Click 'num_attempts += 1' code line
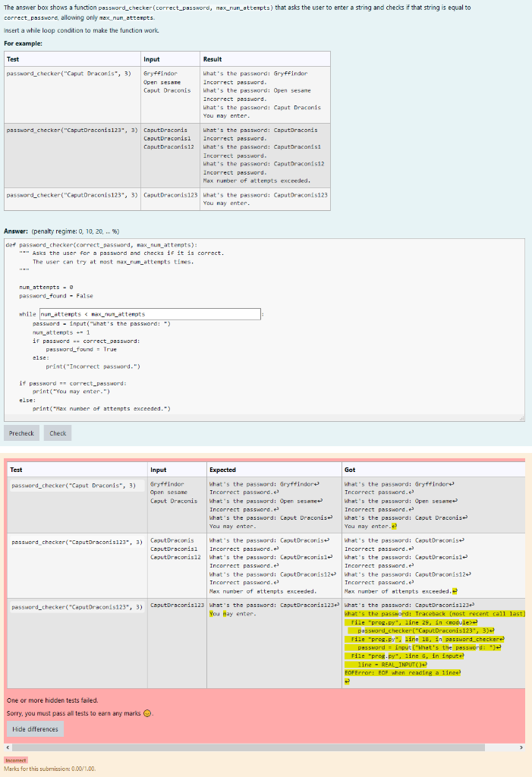532x777 pixels. 61,332
